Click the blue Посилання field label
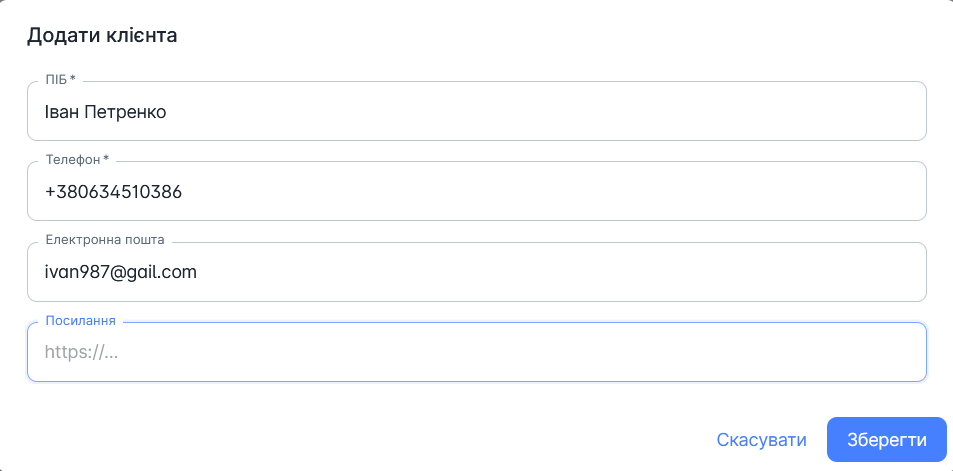 click(x=81, y=320)
